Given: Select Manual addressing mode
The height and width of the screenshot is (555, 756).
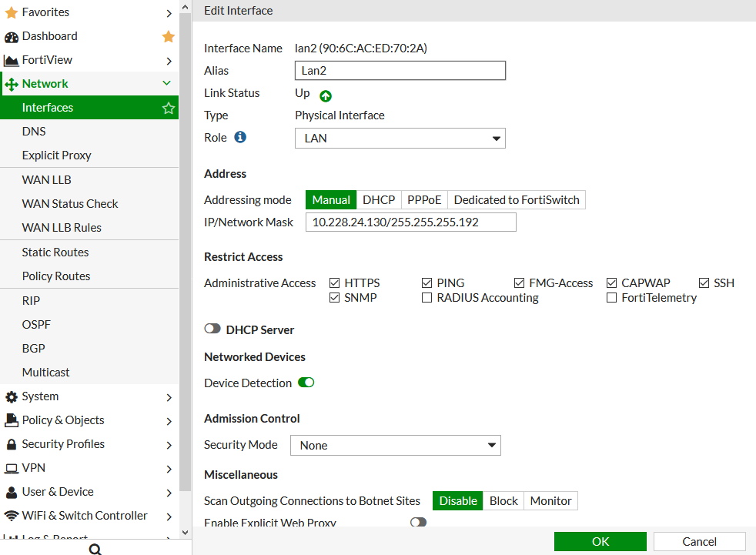Looking at the screenshot, I should click(331, 199).
